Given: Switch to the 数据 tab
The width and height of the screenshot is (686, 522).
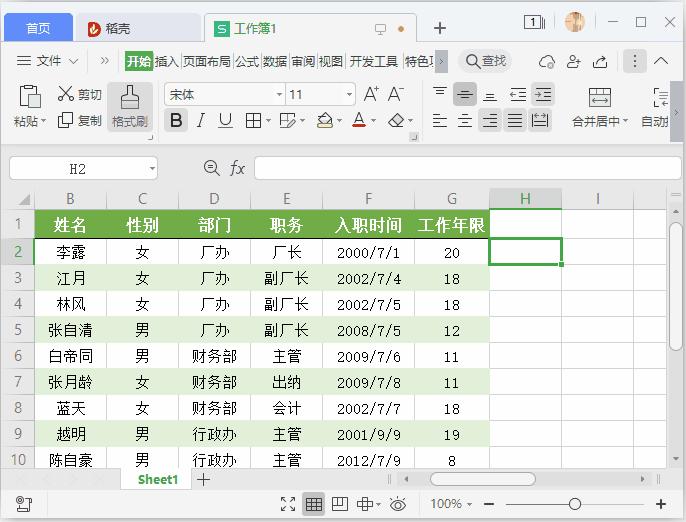Looking at the screenshot, I should (x=275, y=61).
